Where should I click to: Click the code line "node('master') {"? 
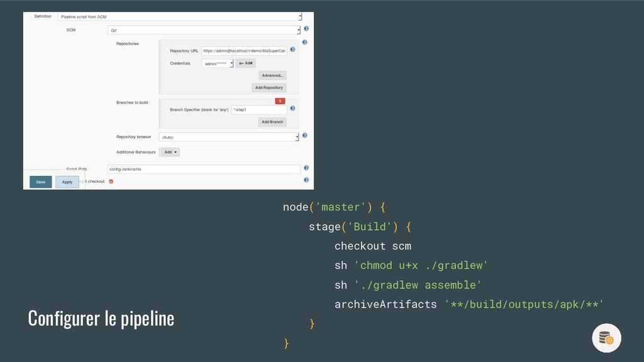coord(335,207)
